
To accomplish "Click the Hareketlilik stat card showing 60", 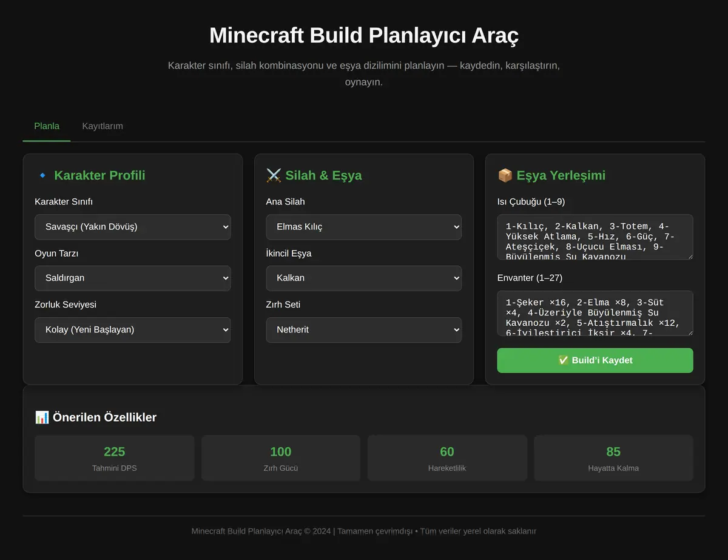I will click(x=447, y=458).
